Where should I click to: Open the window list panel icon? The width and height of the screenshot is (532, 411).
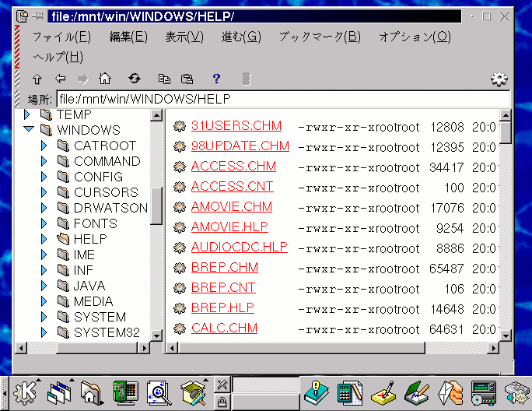tap(59, 393)
